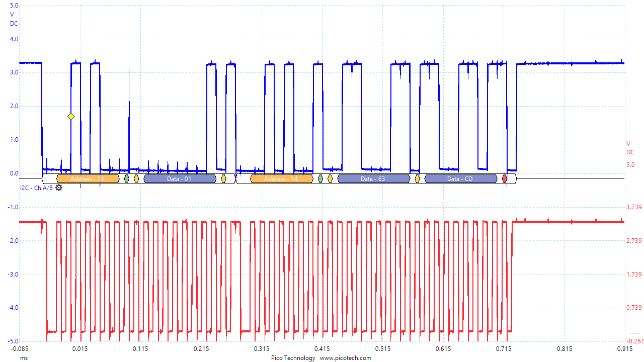
Task: Open the red channel V DC axis label
Action: coord(630,148)
